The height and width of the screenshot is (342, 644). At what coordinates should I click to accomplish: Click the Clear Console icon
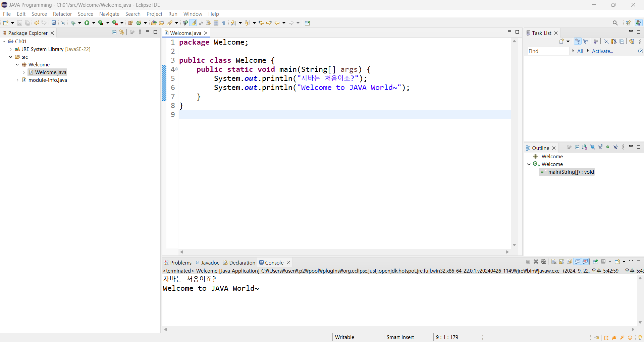tap(554, 262)
